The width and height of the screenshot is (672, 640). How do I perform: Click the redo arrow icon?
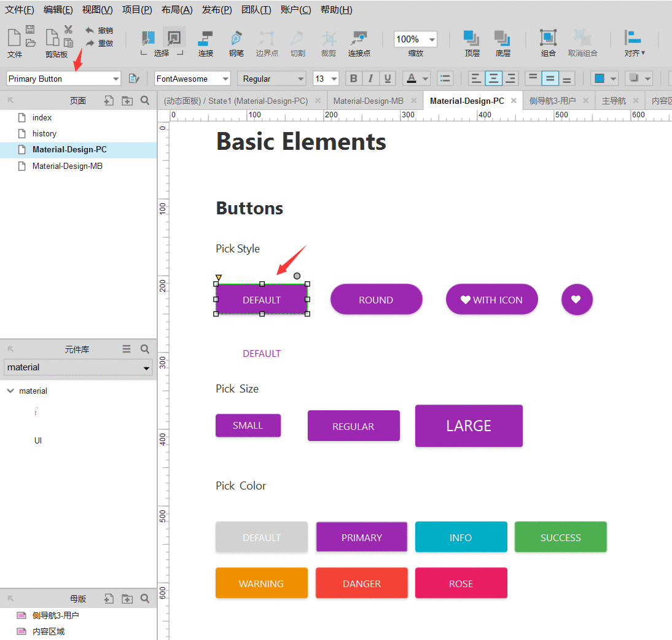point(89,43)
